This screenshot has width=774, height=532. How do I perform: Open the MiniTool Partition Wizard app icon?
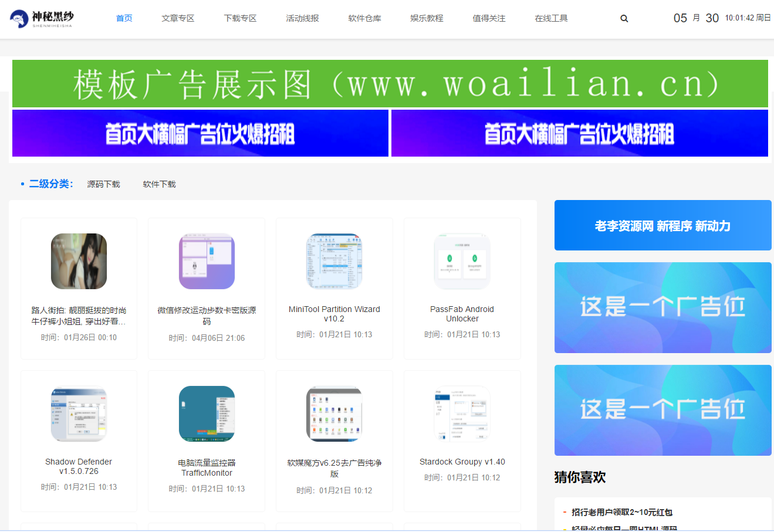[334, 262]
